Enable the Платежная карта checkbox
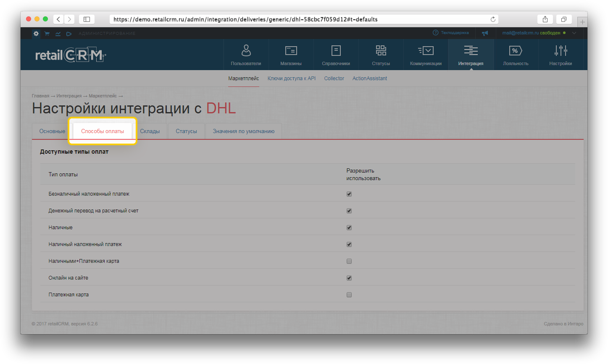Viewport: 608px width, 364px height. [349, 295]
